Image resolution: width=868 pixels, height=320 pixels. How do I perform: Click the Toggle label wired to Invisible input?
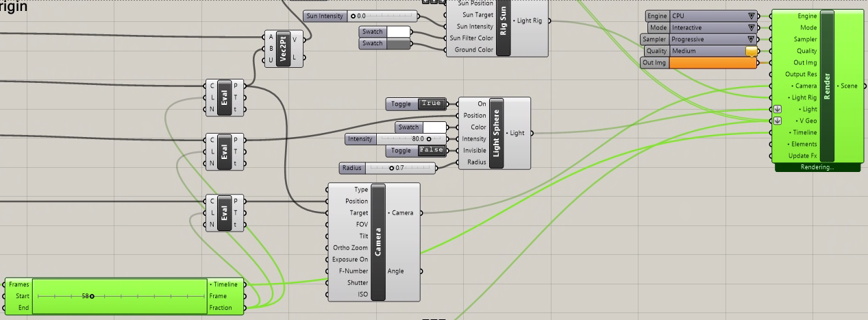click(x=401, y=150)
